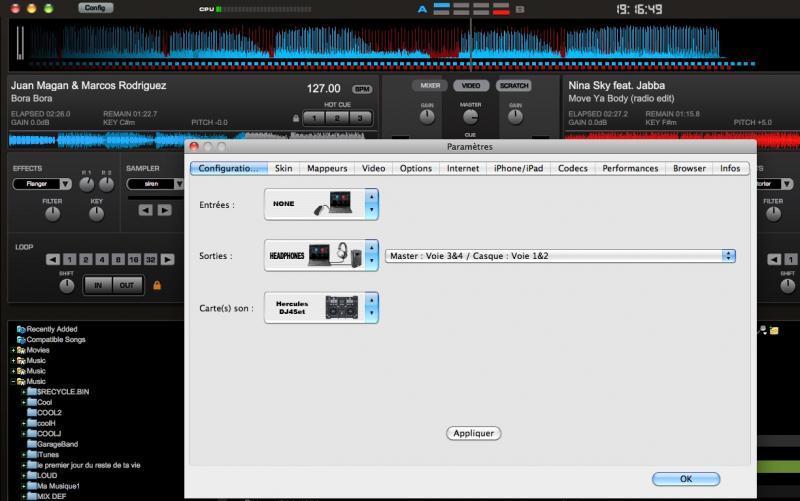Select the Video settings tab

(x=373, y=168)
